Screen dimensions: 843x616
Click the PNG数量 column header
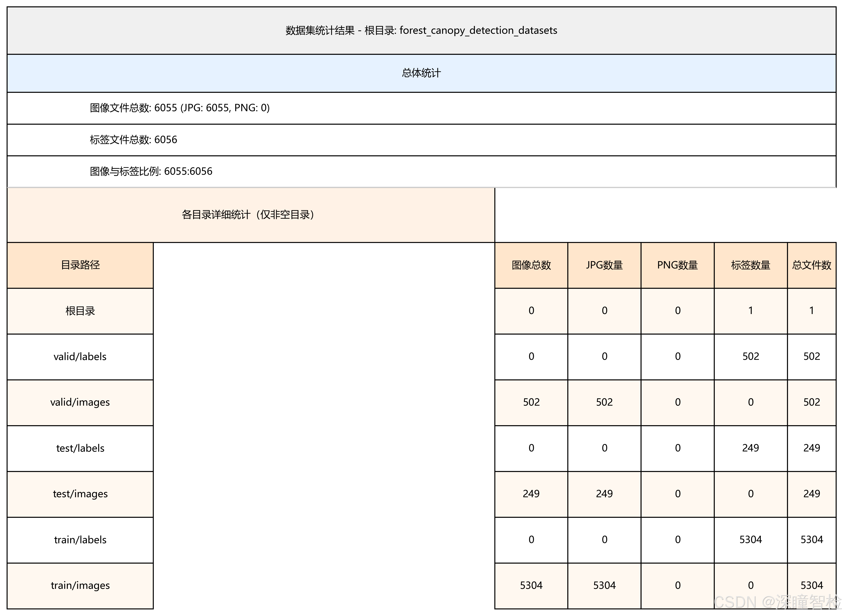pyautogui.click(x=677, y=265)
